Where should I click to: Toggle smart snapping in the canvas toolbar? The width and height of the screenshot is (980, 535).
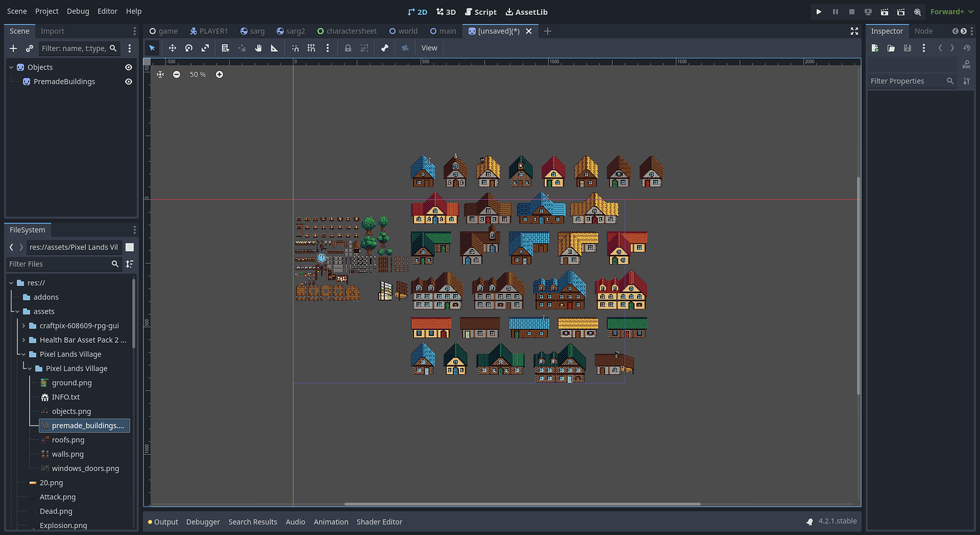pyautogui.click(x=295, y=48)
